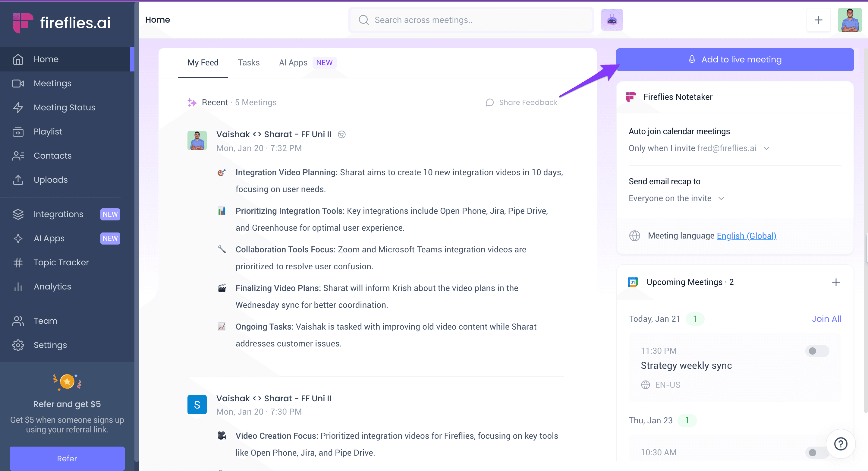Open the Strategy weekly sync meeting
This screenshot has height=471, width=868.
tap(686, 365)
